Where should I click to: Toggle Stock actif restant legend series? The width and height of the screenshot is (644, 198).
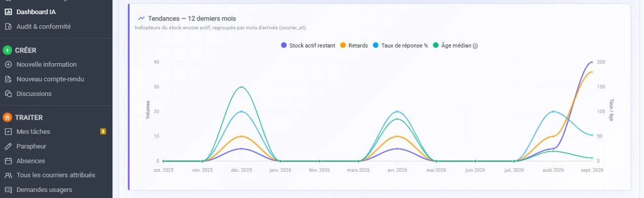click(308, 45)
